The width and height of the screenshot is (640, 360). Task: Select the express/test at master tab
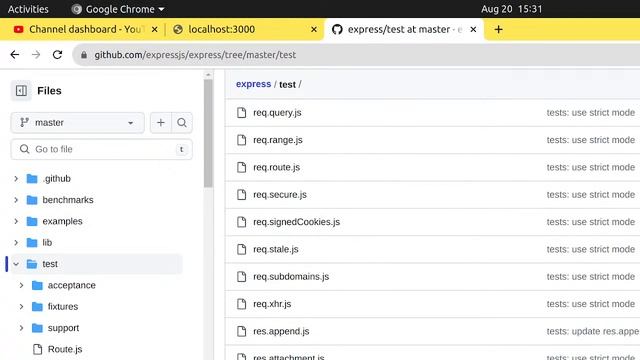404,29
